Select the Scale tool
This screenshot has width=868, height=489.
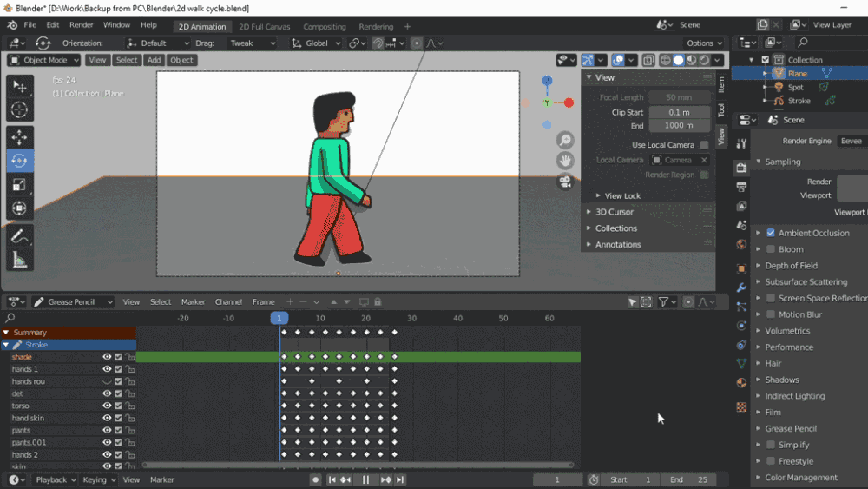click(x=19, y=184)
